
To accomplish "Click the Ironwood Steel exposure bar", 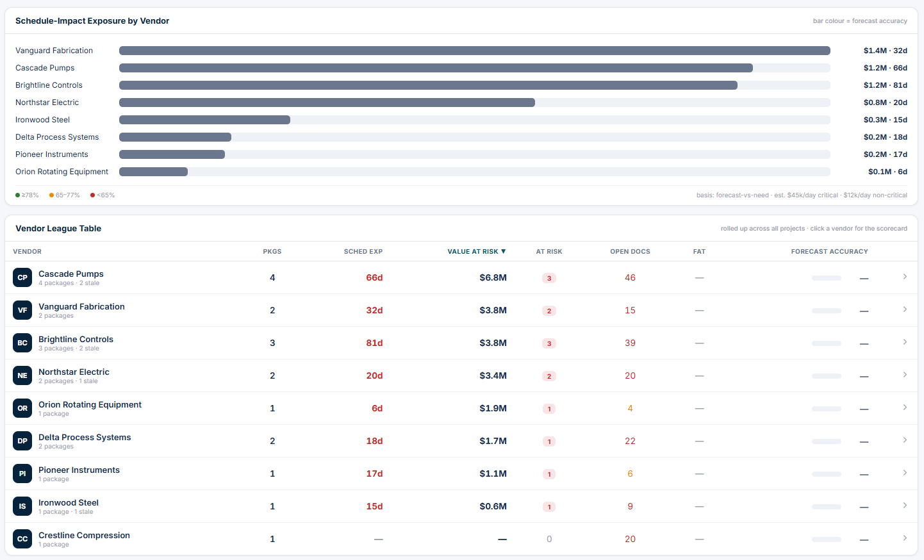I will tap(204, 120).
